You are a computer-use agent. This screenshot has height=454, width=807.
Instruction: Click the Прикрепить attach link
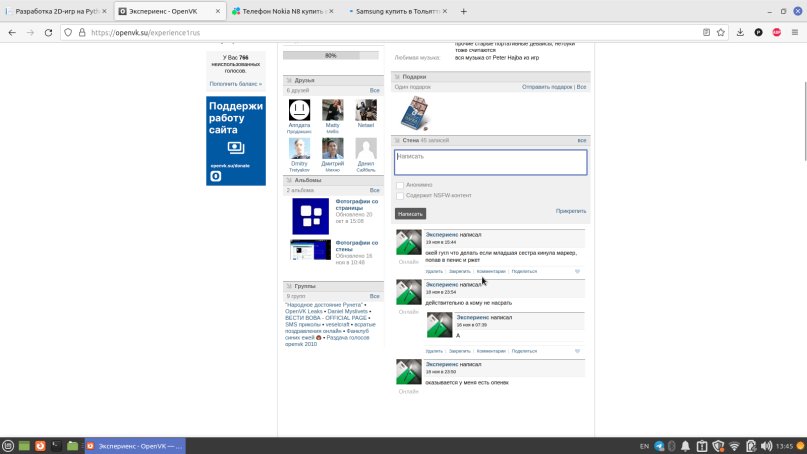(571, 211)
